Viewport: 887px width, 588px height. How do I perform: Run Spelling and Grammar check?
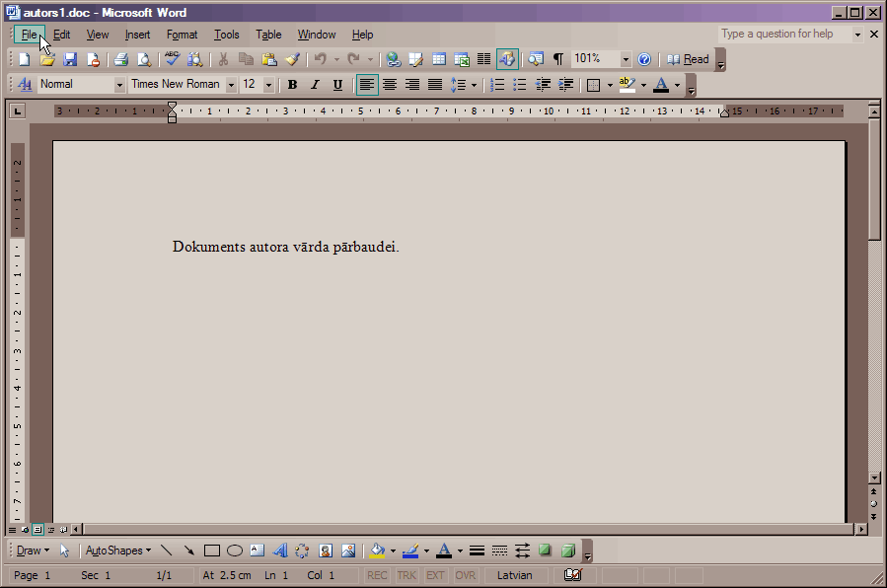[172, 59]
